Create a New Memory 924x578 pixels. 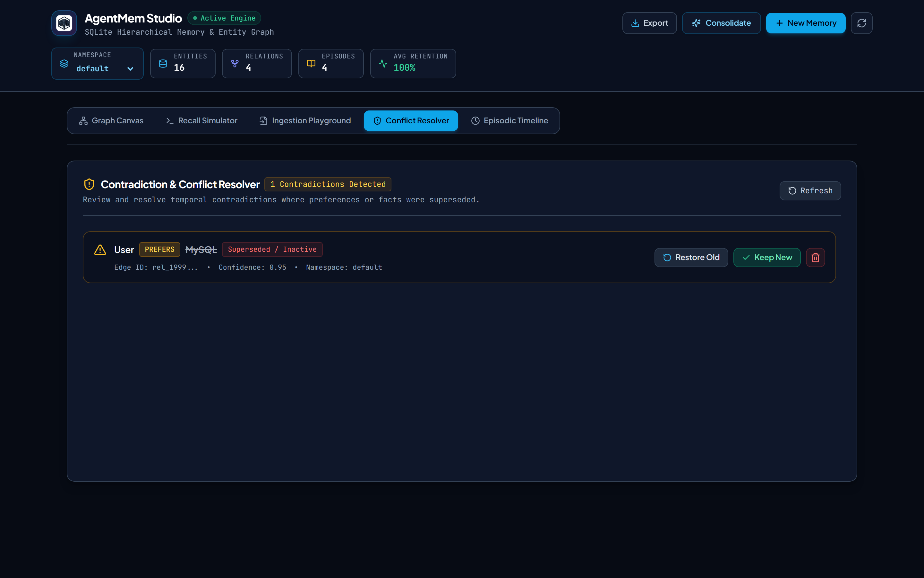point(806,23)
